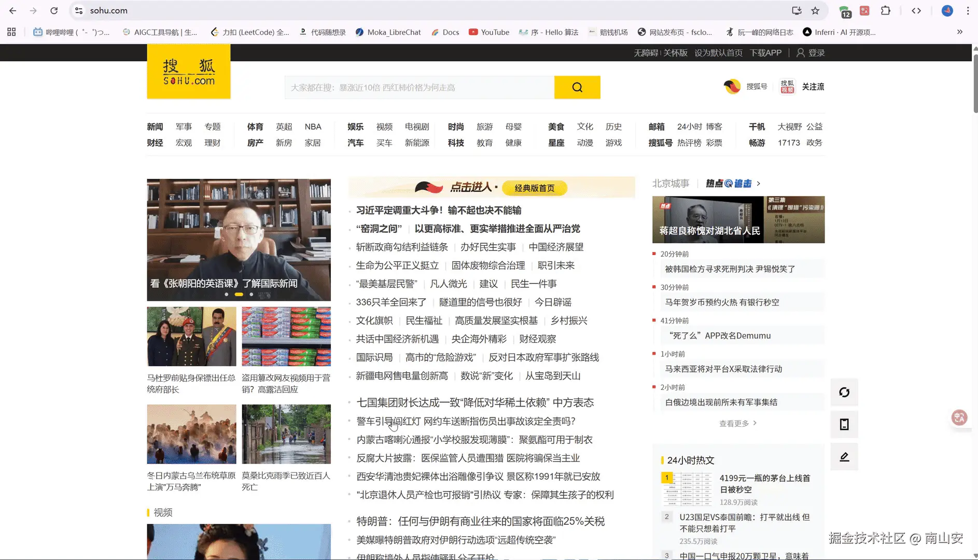Click the browser address bar
The image size is (978, 560).
(x=436, y=10)
